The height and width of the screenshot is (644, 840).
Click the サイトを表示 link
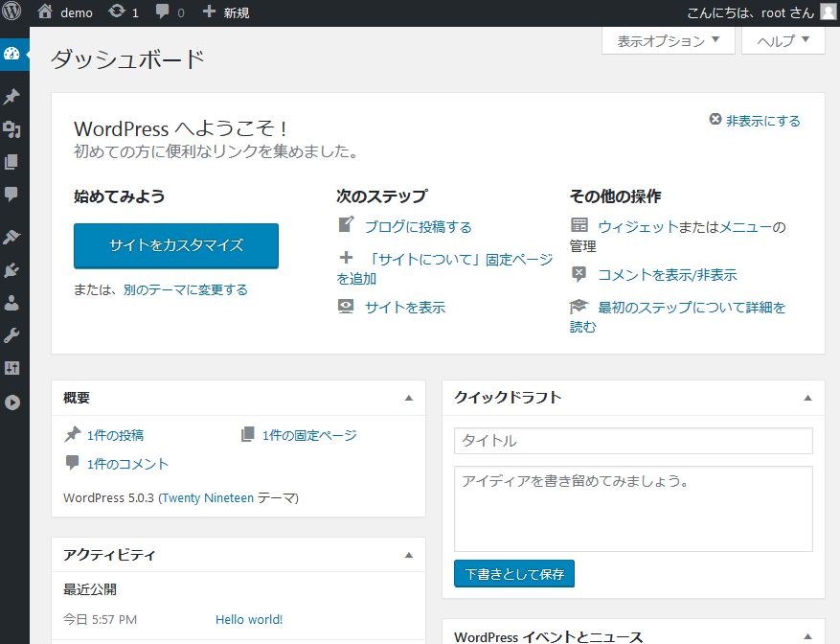point(405,308)
